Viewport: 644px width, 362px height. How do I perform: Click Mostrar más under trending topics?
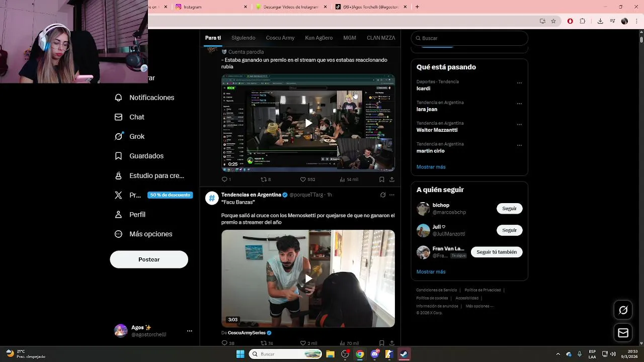[431, 167]
